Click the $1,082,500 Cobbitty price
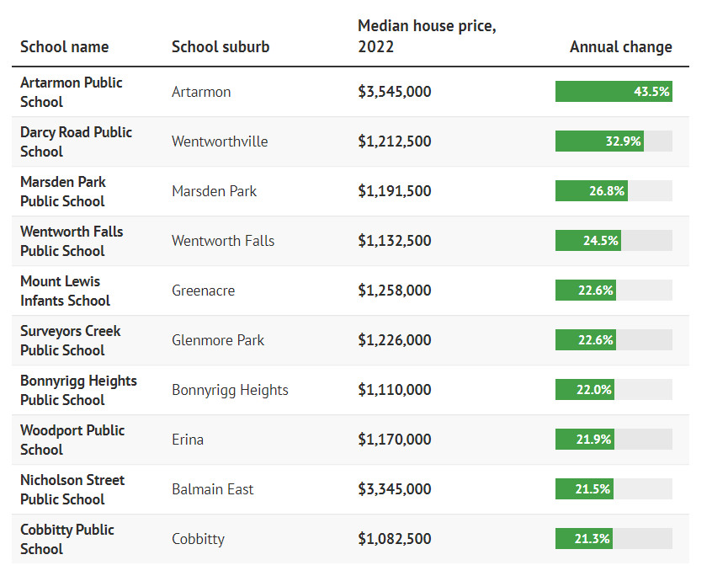Screen dimensions: 728x576 coord(394,539)
